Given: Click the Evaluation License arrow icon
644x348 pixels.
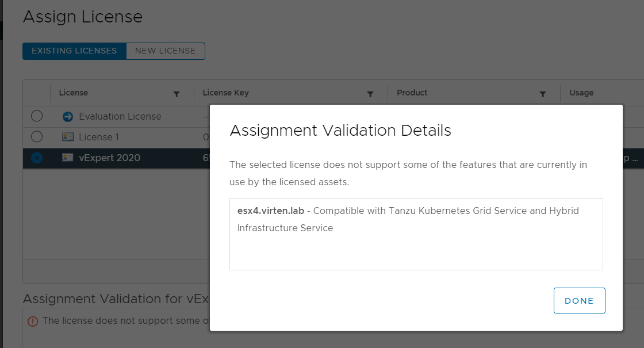Looking at the screenshot, I should (68, 117).
